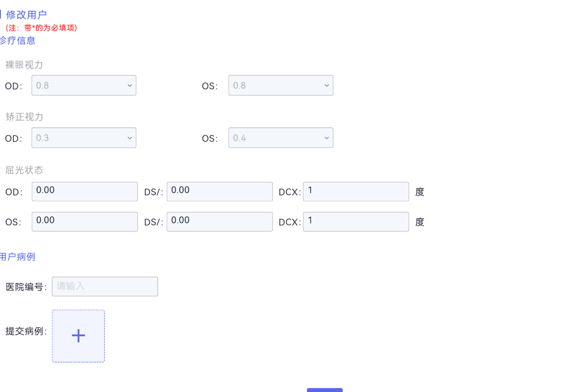Click the 诊疗信息 section heading
Viewport: 580px width, 392px height.
click(18, 40)
